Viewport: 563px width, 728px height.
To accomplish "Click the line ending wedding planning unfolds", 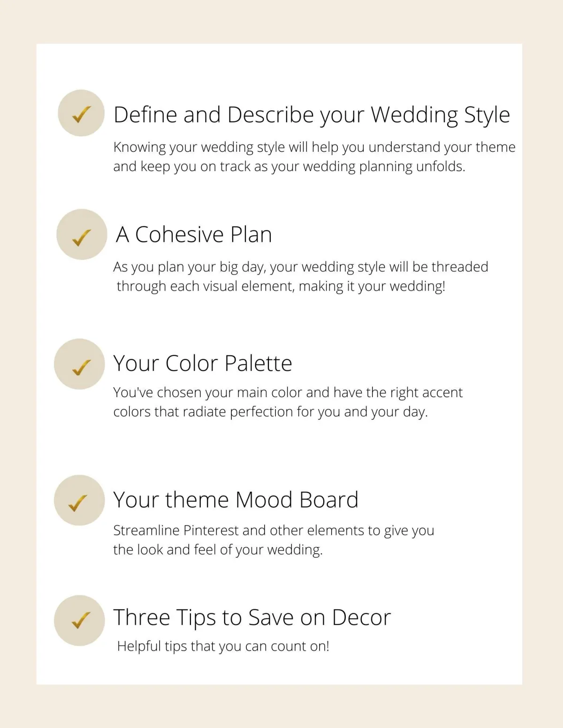I will click(x=289, y=166).
